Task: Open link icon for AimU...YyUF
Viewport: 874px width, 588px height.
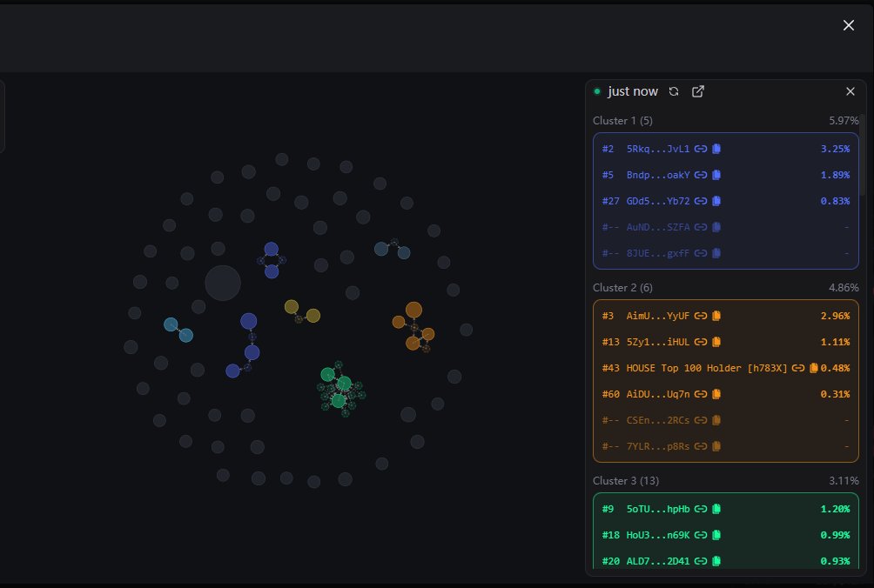Action: pos(701,316)
